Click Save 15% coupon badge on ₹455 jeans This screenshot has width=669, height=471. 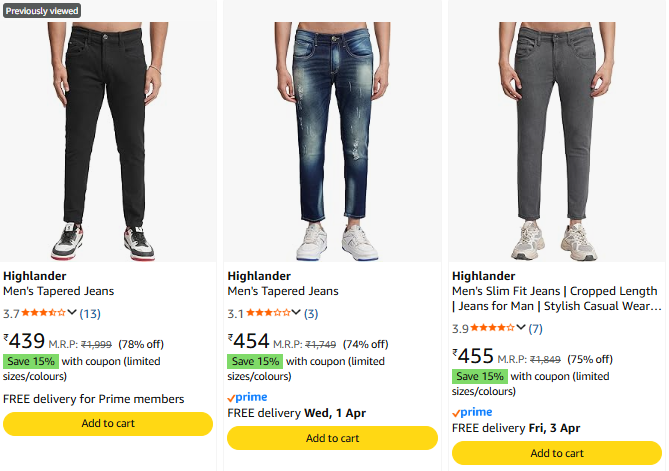click(480, 376)
